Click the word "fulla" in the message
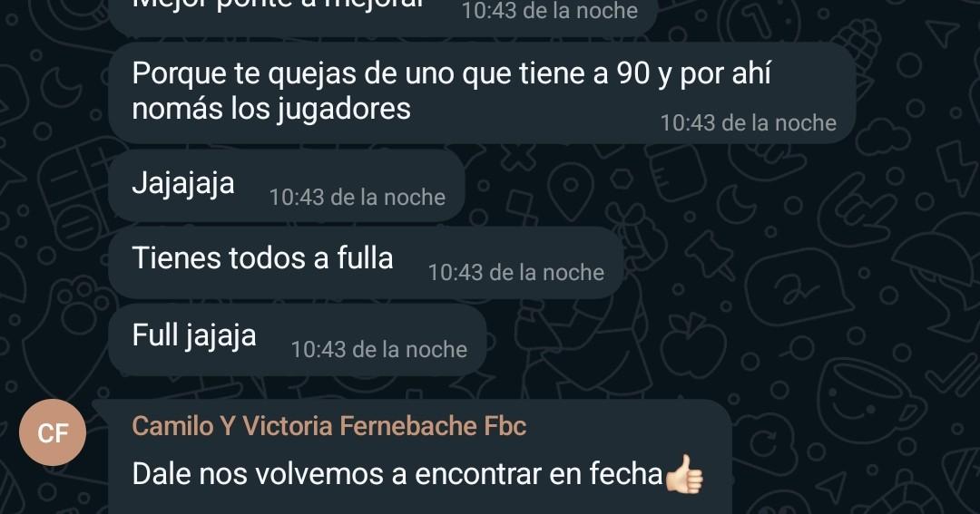980x514 pixels. pyautogui.click(x=365, y=258)
